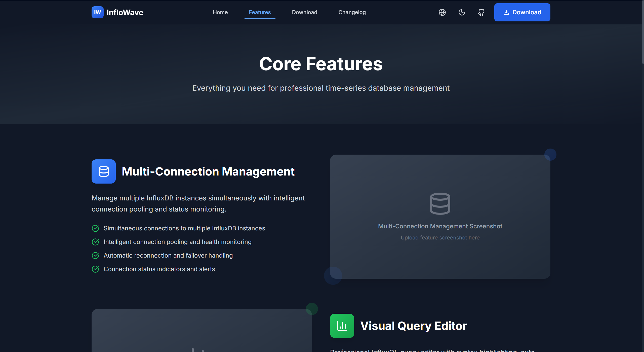644x352 pixels.
Task: Click the InfloWave brand name text
Action: pos(125,12)
